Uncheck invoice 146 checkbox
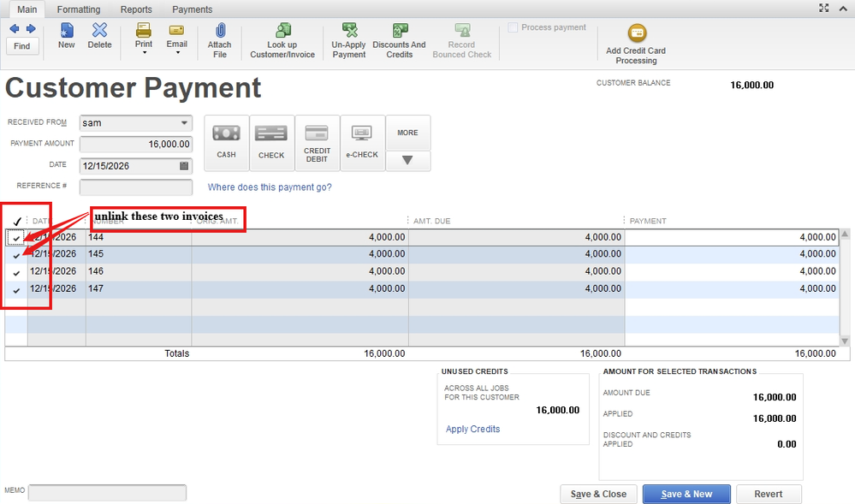Viewport: 855px width, 504px height. pyautogui.click(x=17, y=272)
